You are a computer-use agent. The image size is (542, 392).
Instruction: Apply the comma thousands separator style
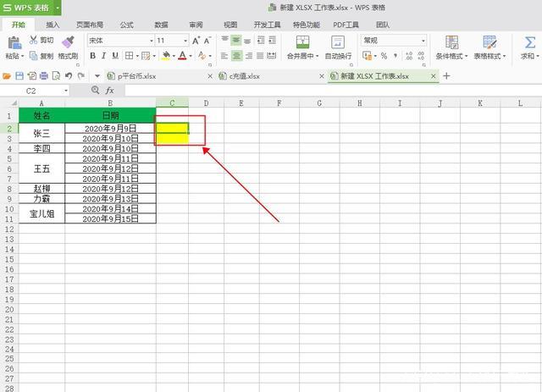pyautogui.click(x=395, y=56)
